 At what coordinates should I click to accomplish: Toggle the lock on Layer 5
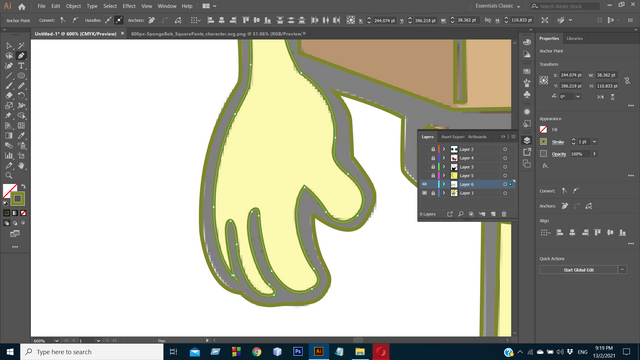coord(433,176)
